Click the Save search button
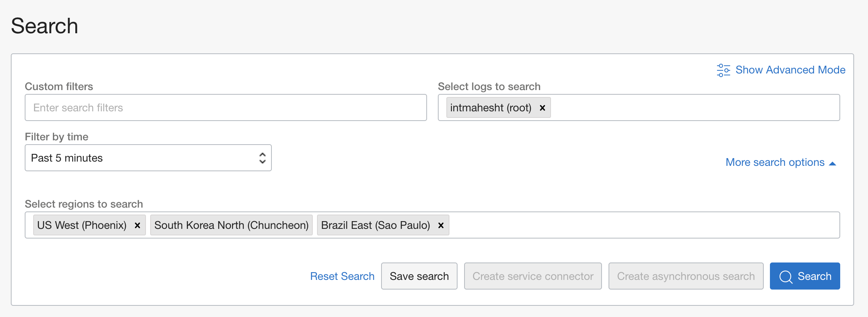The image size is (868, 317). coord(419,276)
